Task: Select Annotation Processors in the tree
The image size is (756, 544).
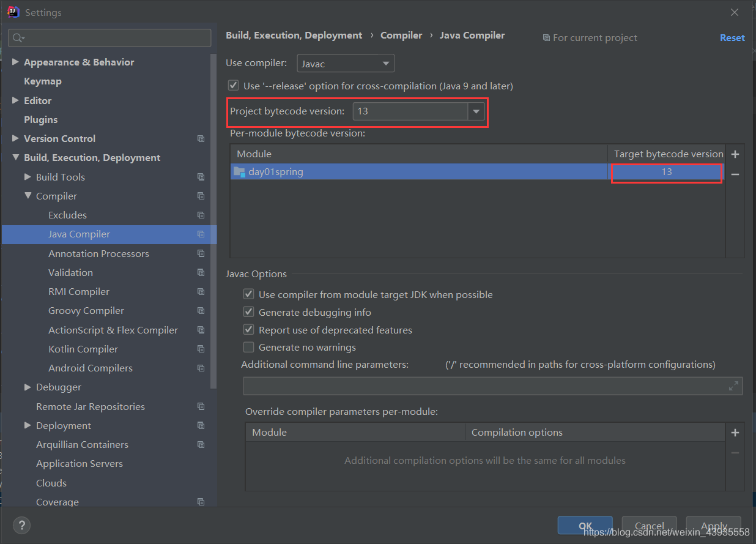Action: pyautogui.click(x=98, y=253)
